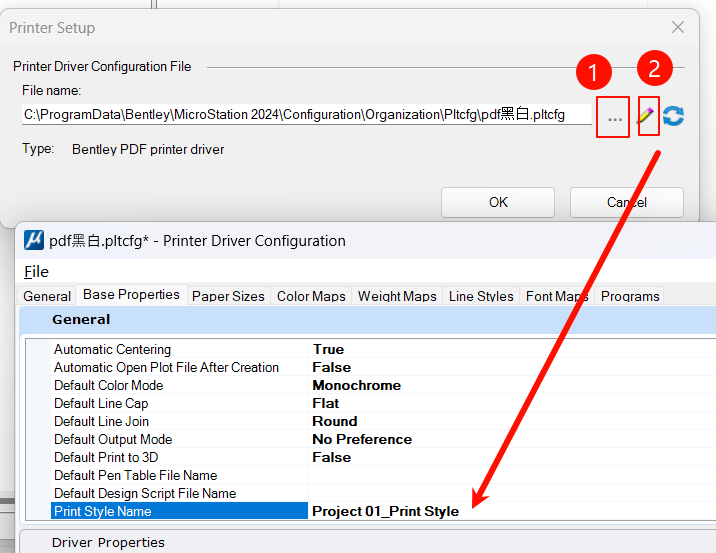Switch to the Weight Maps tab
The width and height of the screenshot is (716, 553).
point(397,296)
